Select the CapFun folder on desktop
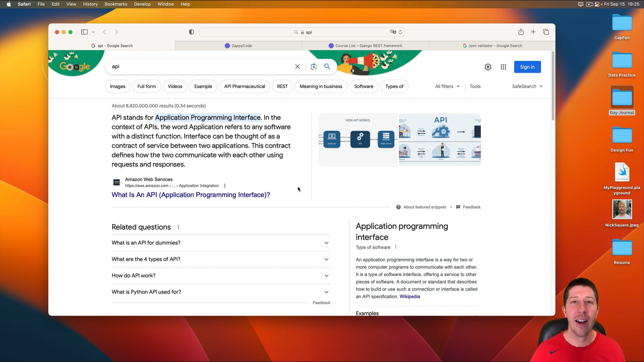 pyautogui.click(x=622, y=27)
